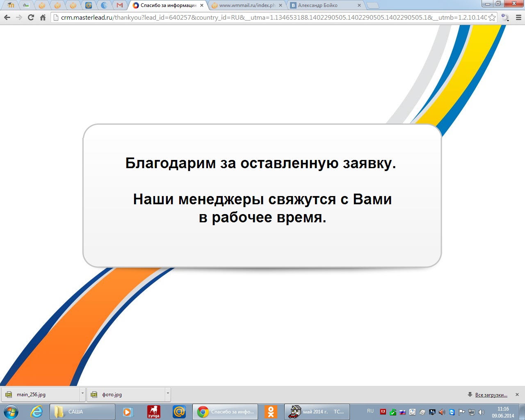
Task: Click the 'в рабочее время.' text
Action: (x=262, y=217)
